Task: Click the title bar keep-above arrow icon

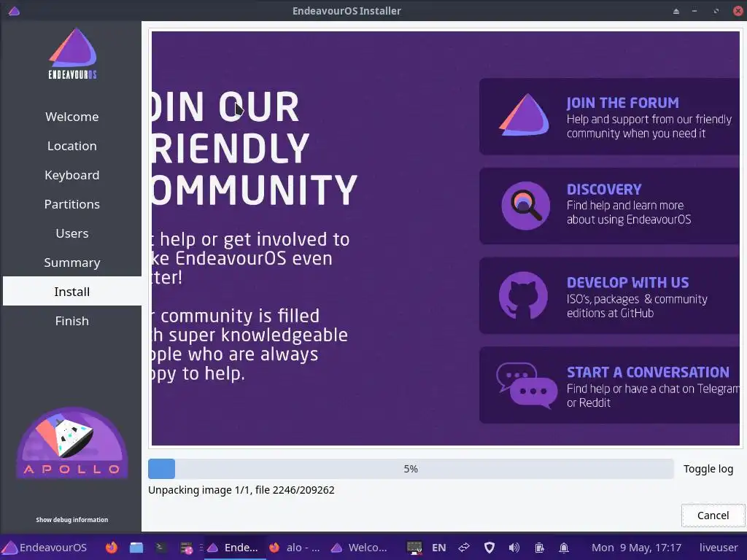Action: click(x=676, y=11)
